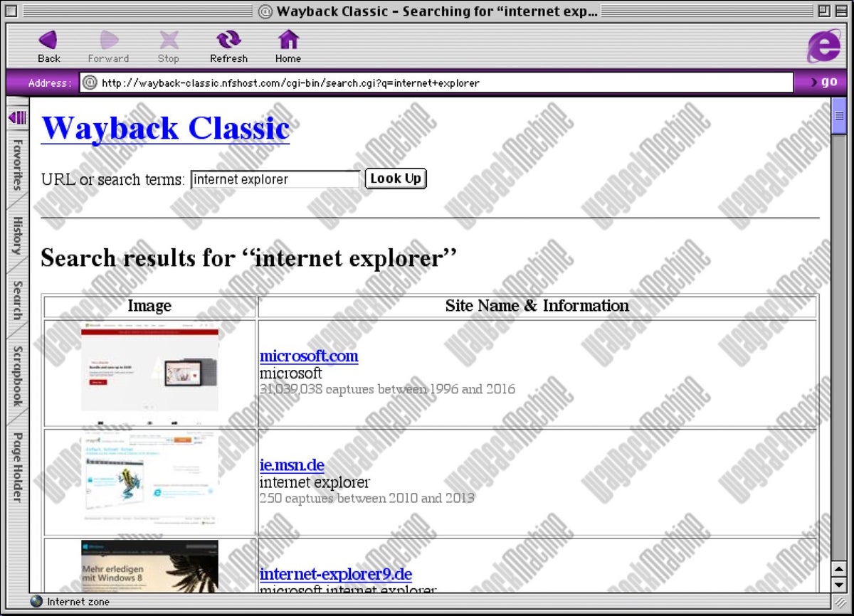Open the microsoft.com search result link

(308, 356)
